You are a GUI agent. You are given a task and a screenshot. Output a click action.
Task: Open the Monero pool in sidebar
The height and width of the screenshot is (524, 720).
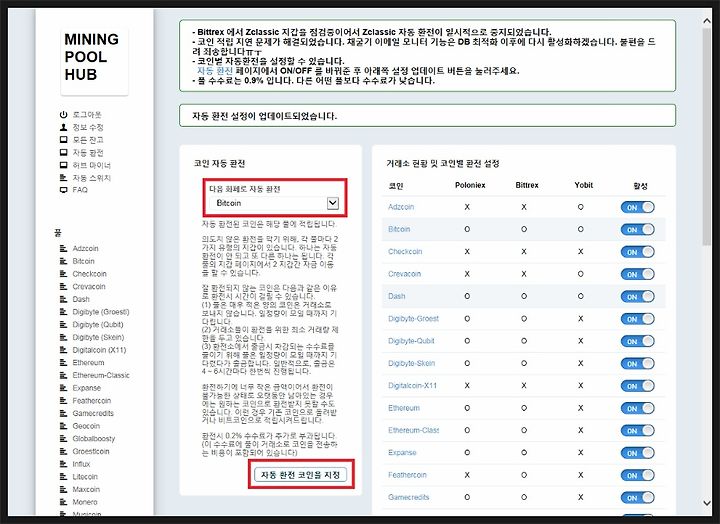[85, 502]
